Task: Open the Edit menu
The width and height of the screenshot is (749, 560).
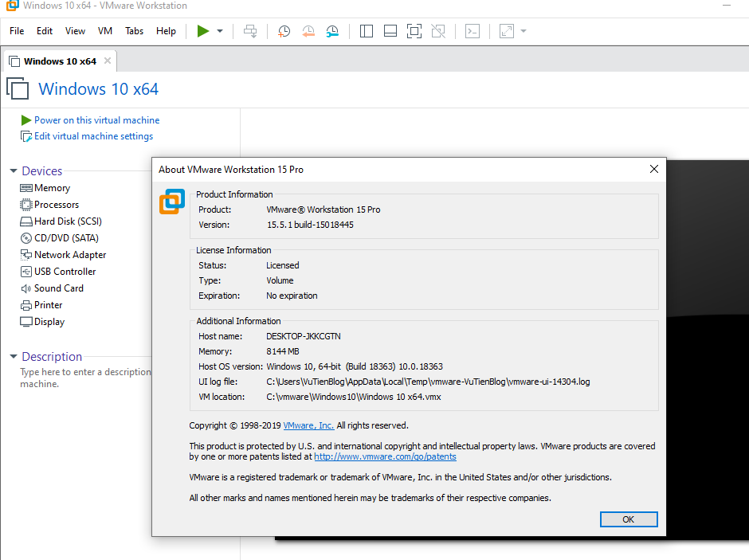Action: pyautogui.click(x=45, y=31)
